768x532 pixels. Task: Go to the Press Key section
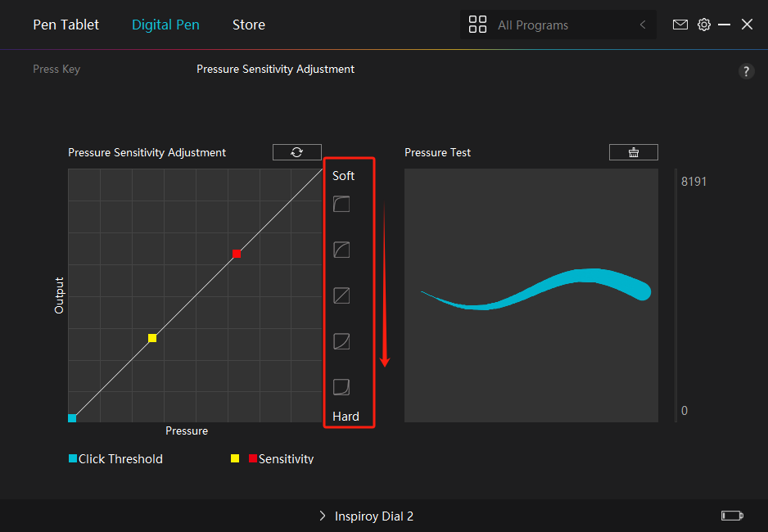click(x=56, y=70)
